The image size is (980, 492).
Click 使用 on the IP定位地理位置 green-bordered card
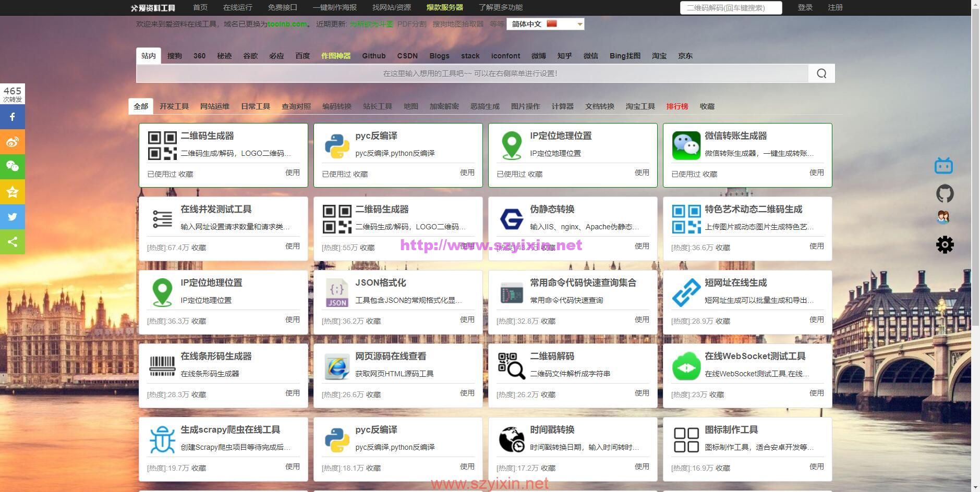tap(642, 173)
